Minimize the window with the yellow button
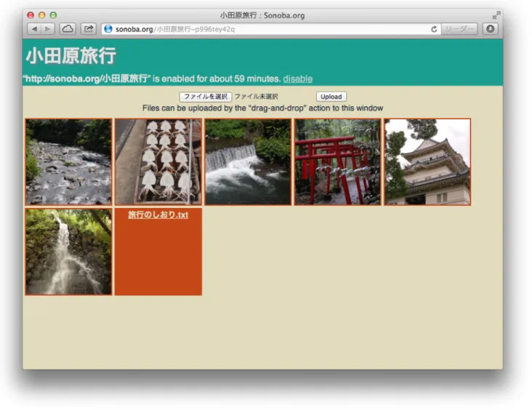532x410 pixels. click(x=41, y=15)
